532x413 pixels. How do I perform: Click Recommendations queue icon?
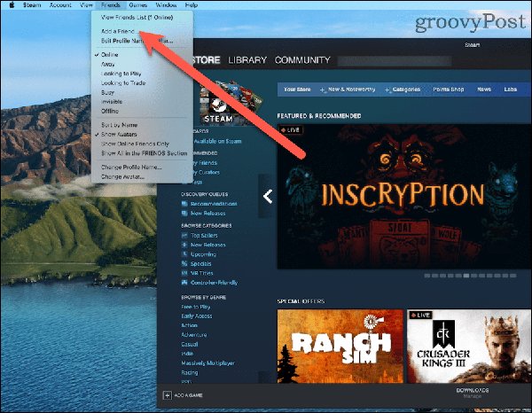pos(184,204)
